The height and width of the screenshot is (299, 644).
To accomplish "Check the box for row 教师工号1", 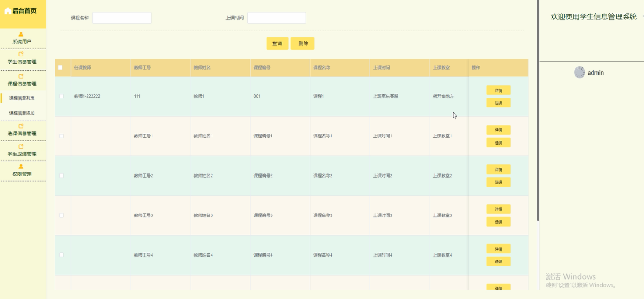I will (61, 136).
